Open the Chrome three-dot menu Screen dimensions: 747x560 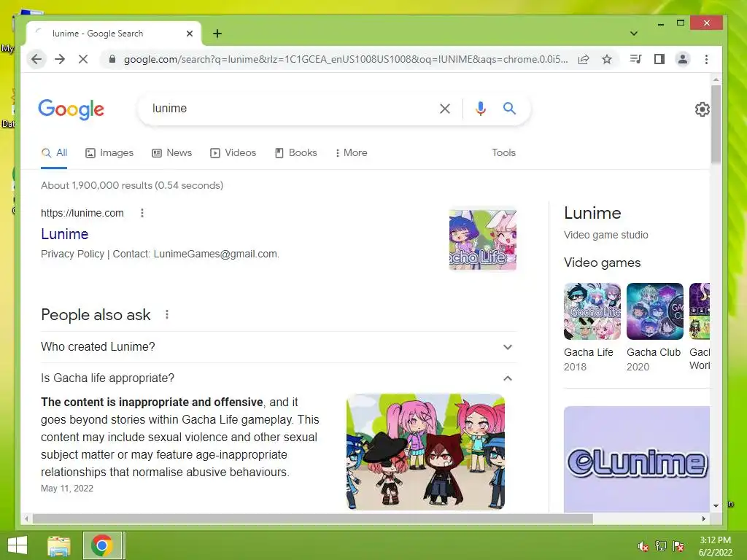coord(706,59)
